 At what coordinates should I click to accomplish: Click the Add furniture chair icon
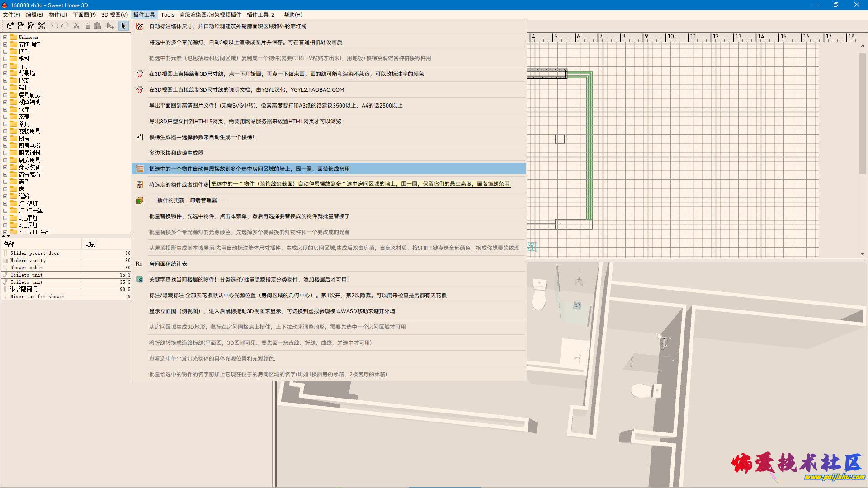pyautogui.click(x=110, y=26)
